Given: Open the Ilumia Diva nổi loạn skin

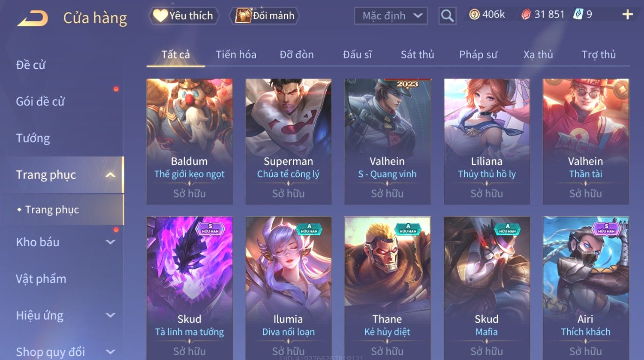Looking at the screenshot, I should coord(288,287).
